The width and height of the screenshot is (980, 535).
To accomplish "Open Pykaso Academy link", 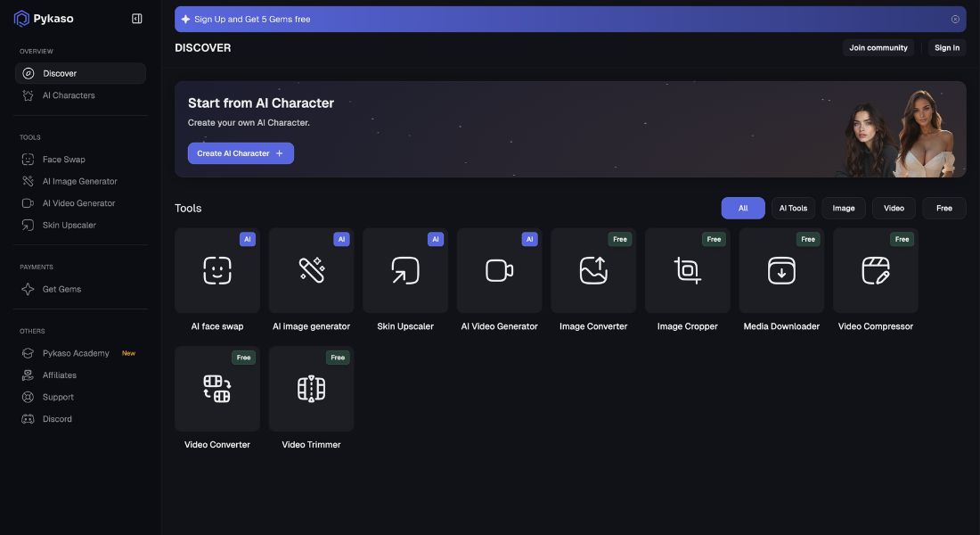I will (80, 353).
